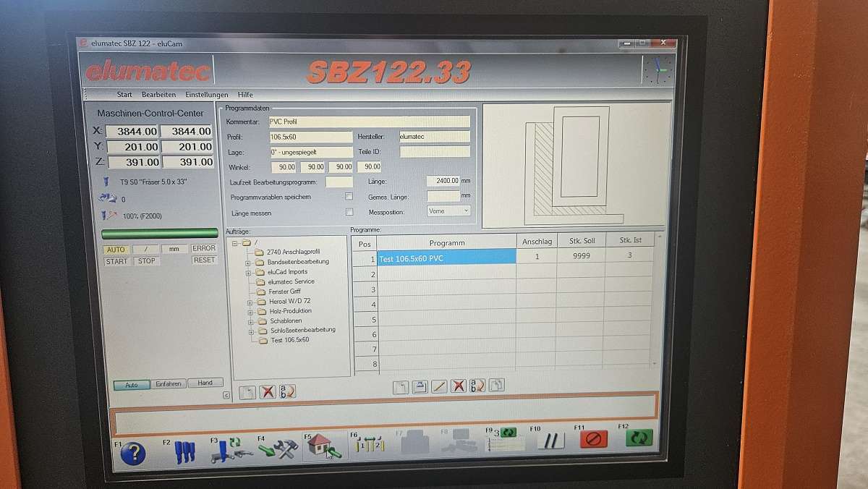The image size is (868, 489).
Task: Click red X delete under Aufträge tree
Action: 268,391
